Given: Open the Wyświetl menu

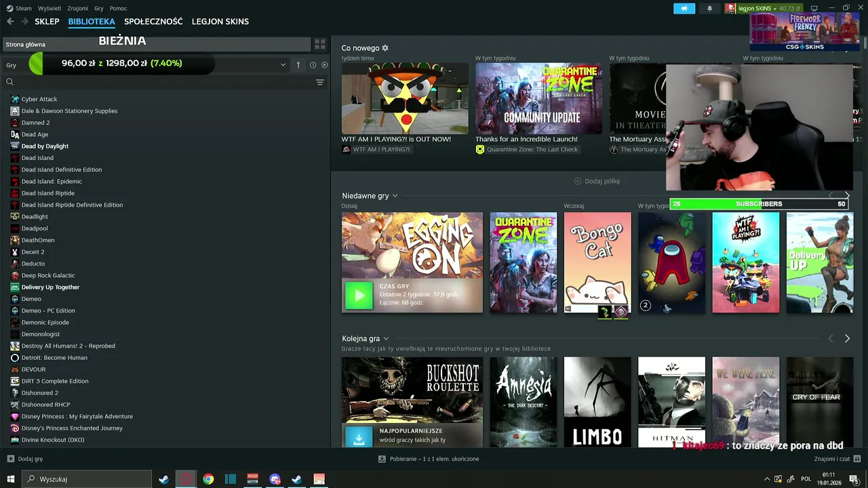Looking at the screenshot, I should point(50,8).
